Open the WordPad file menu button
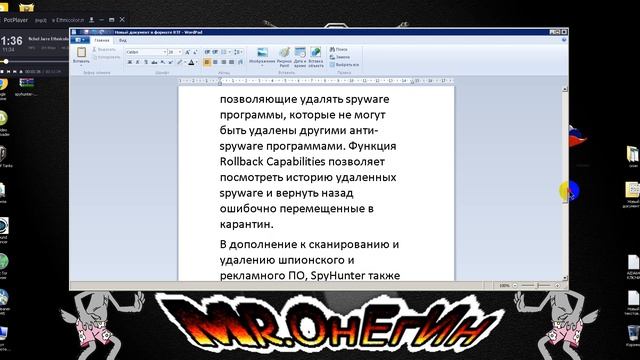Viewport: 640px width, 360px height. (x=80, y=40)
